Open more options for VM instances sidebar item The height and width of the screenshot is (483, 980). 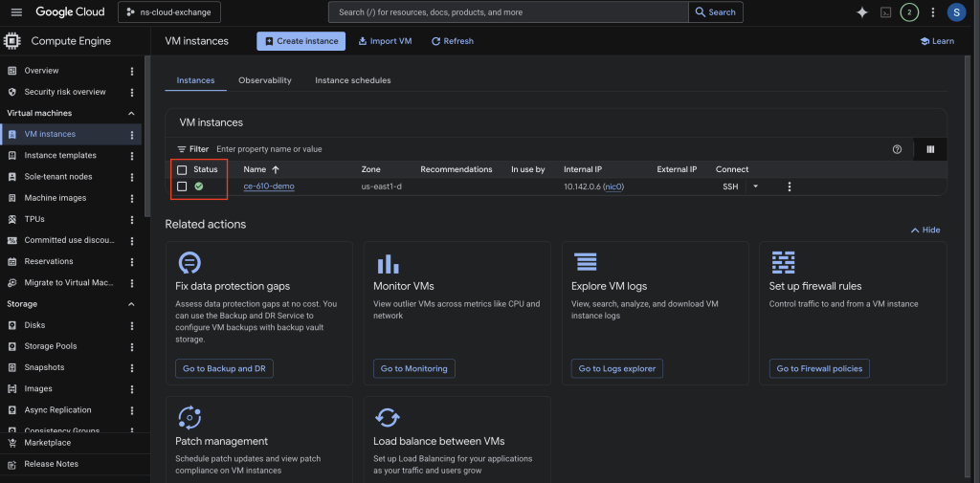132,134
